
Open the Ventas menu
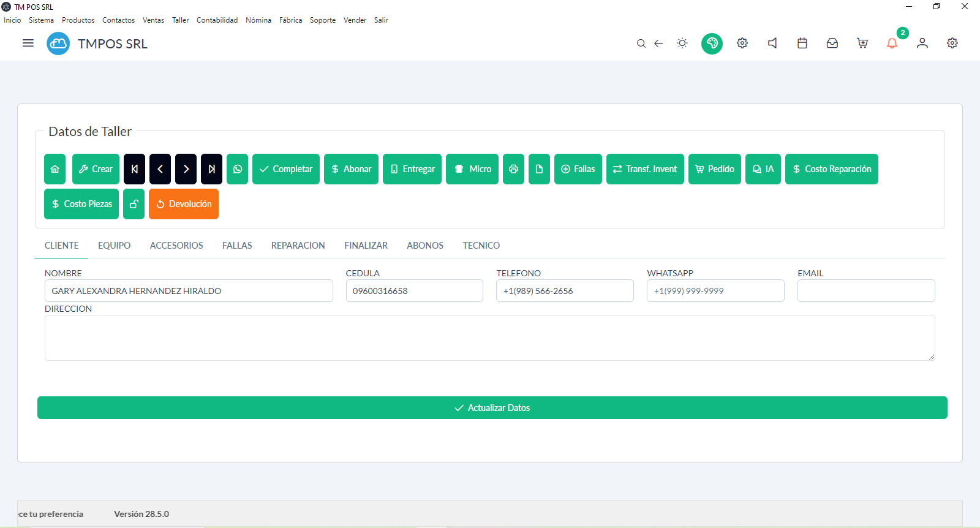click(153, 20)
